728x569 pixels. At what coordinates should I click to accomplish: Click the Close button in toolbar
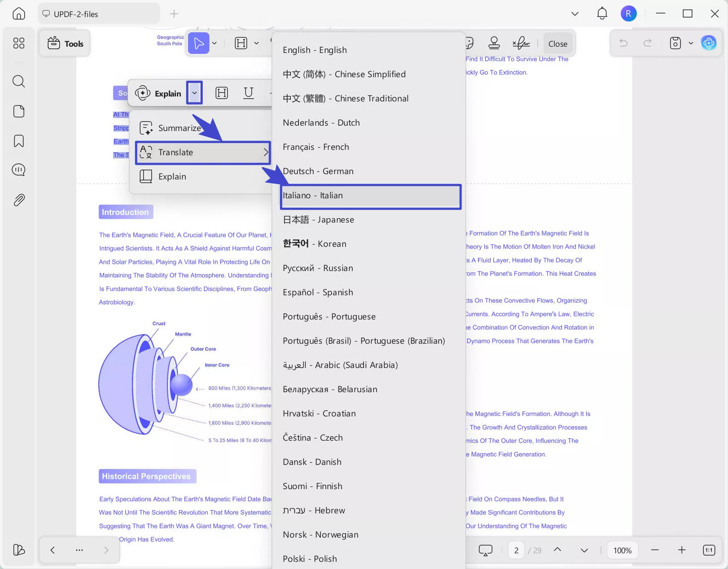point(558,44)
